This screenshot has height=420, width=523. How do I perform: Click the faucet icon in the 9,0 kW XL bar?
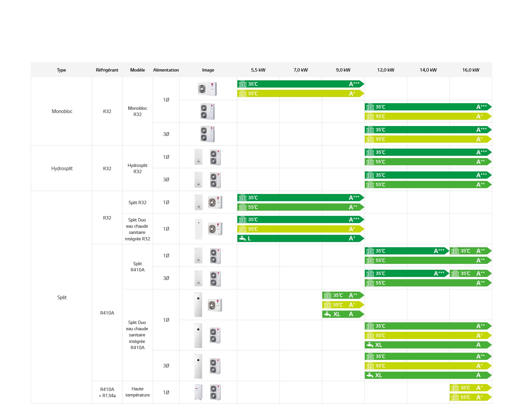(327, 314)
